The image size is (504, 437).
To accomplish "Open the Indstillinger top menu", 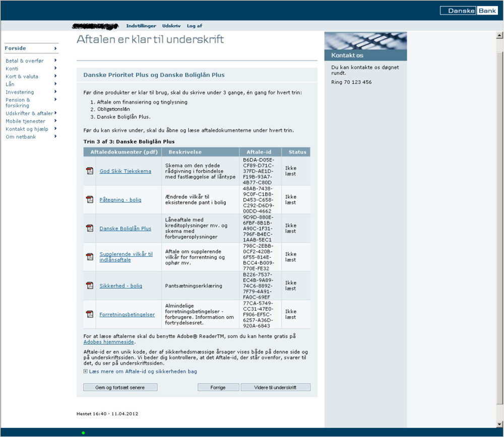I will point(141,26).
